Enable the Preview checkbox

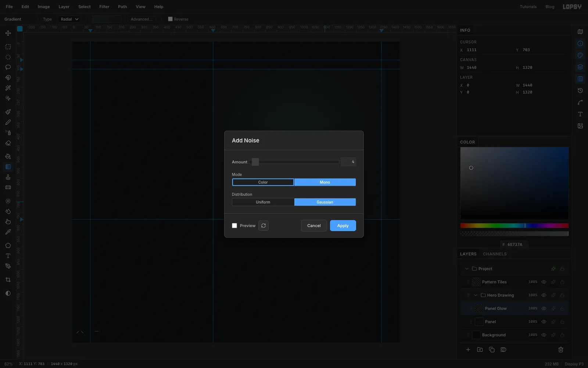(x=234, y=226)
